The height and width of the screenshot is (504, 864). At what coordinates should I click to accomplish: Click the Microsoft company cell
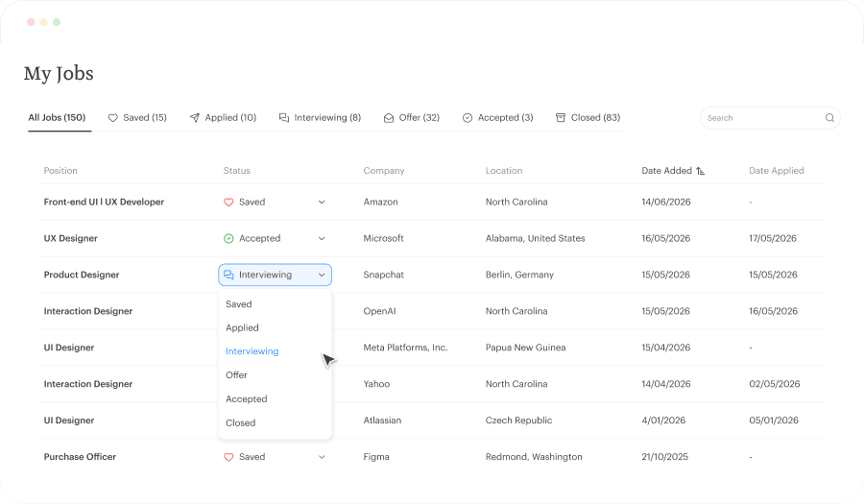(x=383, y=238)
